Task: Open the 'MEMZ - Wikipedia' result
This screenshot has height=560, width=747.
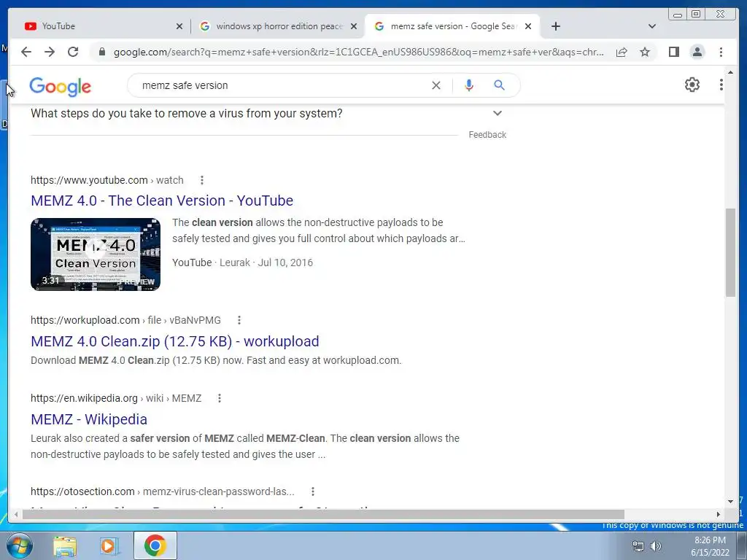Action: (89, 419)
